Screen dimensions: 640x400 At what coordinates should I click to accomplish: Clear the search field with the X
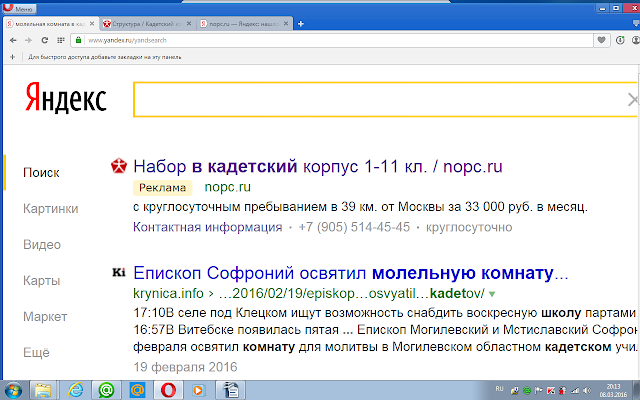coord(633,100)
